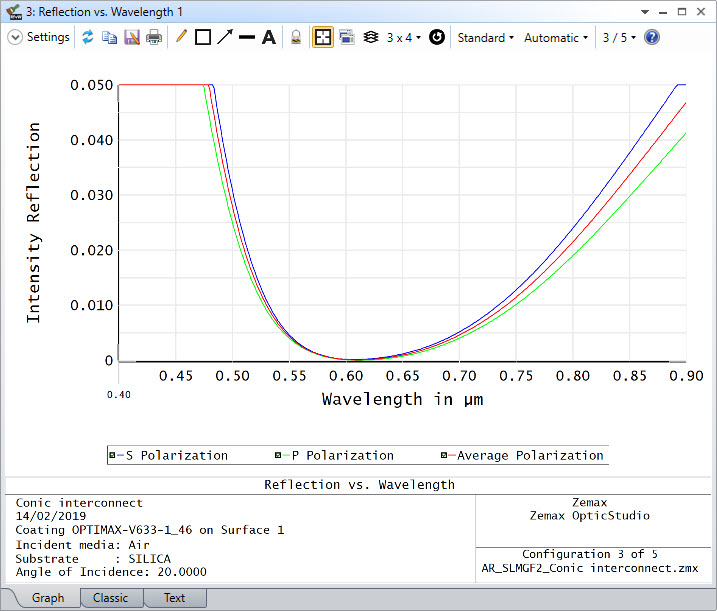This screenshot has height=611, width=717.
Task: Click the layers stack icon
Action: point(371,37)
